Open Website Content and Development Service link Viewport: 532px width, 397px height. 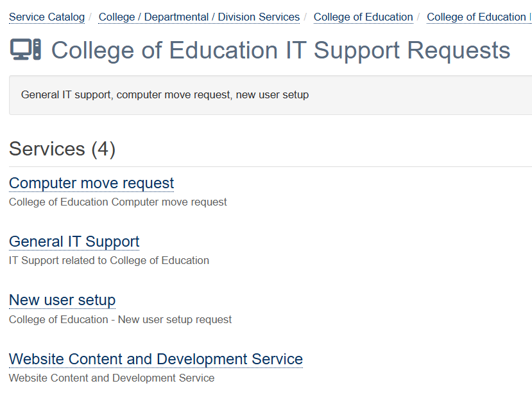(x=156, y=358)
